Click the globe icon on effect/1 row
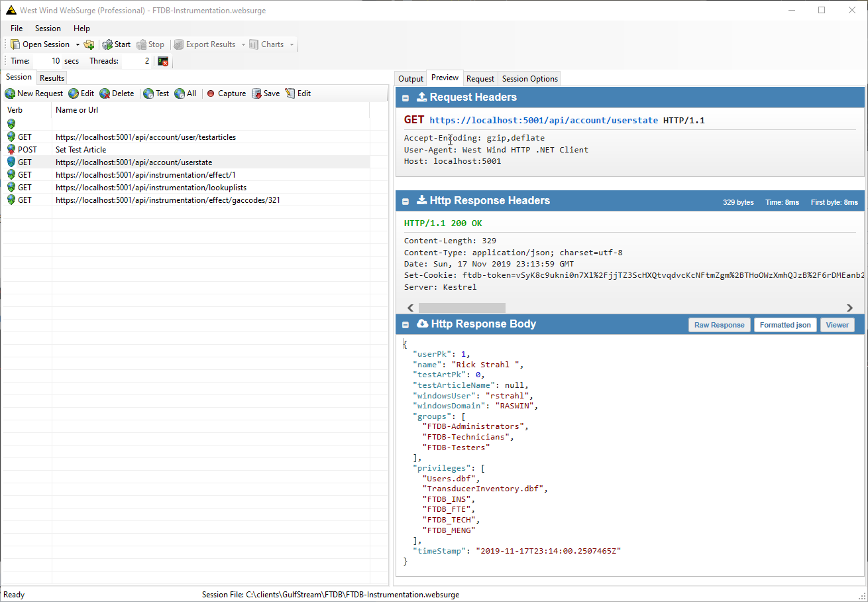 pos(11,174)
